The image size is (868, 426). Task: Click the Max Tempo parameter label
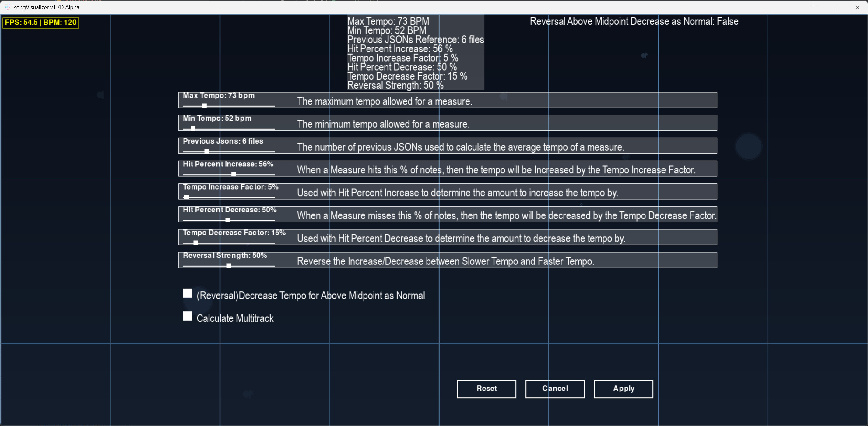click(218, 95)
